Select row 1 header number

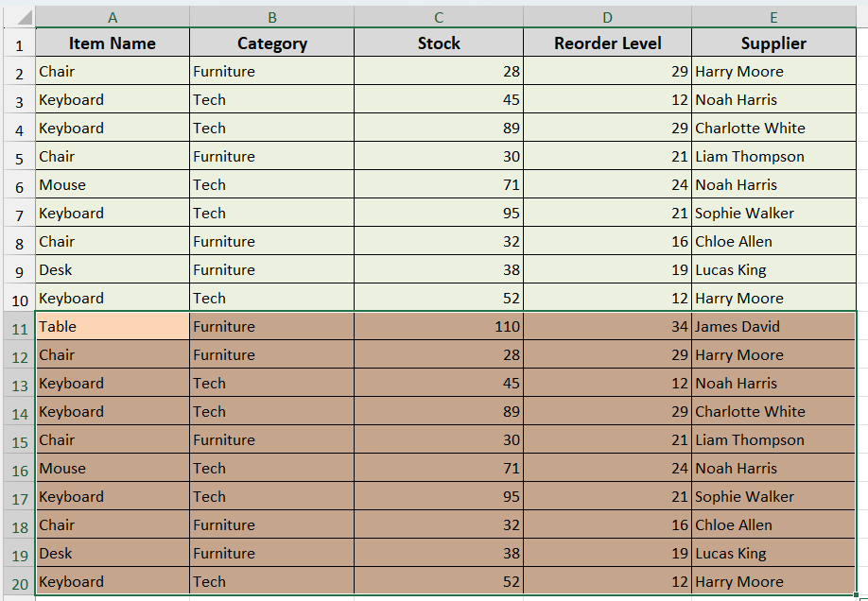(x=19, y=44)
